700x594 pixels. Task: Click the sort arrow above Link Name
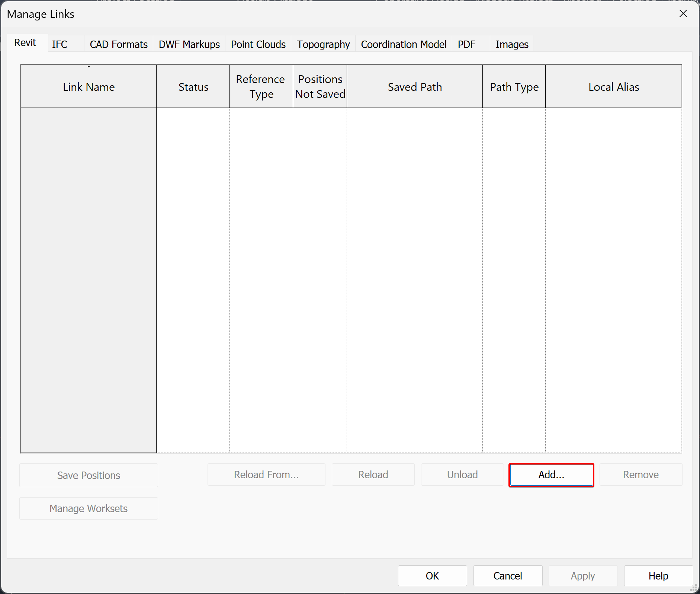[x=89, y=67]
